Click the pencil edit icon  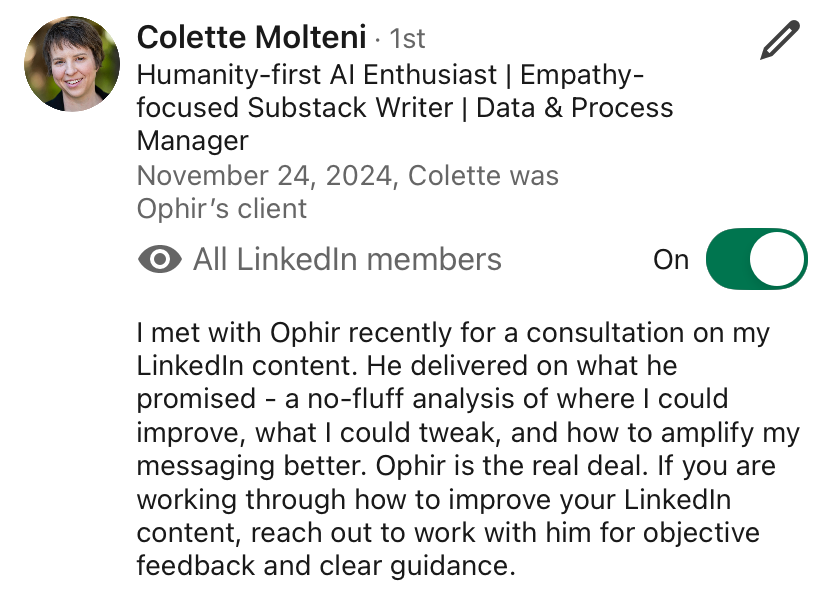click(780, 41)
